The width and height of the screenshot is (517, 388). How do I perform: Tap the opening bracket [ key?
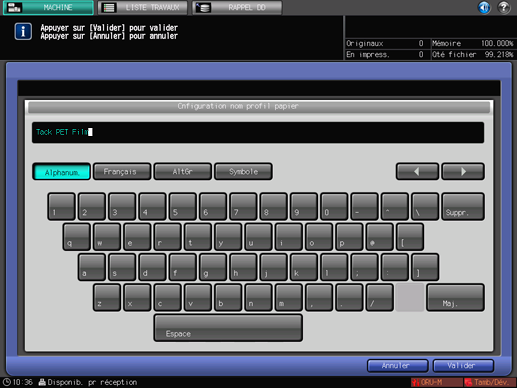410,237
